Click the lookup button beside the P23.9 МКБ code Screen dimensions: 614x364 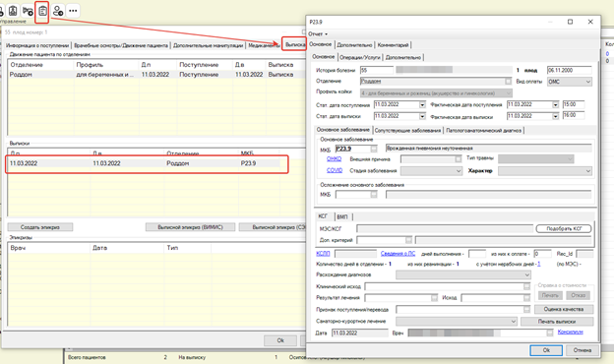[374, 149]
